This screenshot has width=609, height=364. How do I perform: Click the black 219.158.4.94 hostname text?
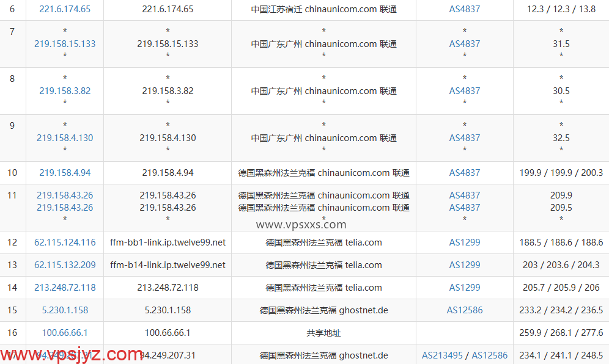pos(168,173)
